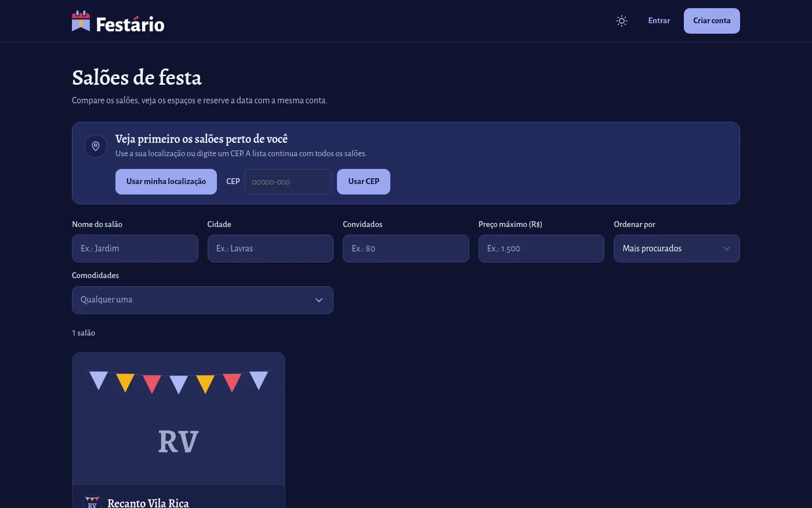
Task: Click the location pin icon
Action: click(x=96, y=146)
